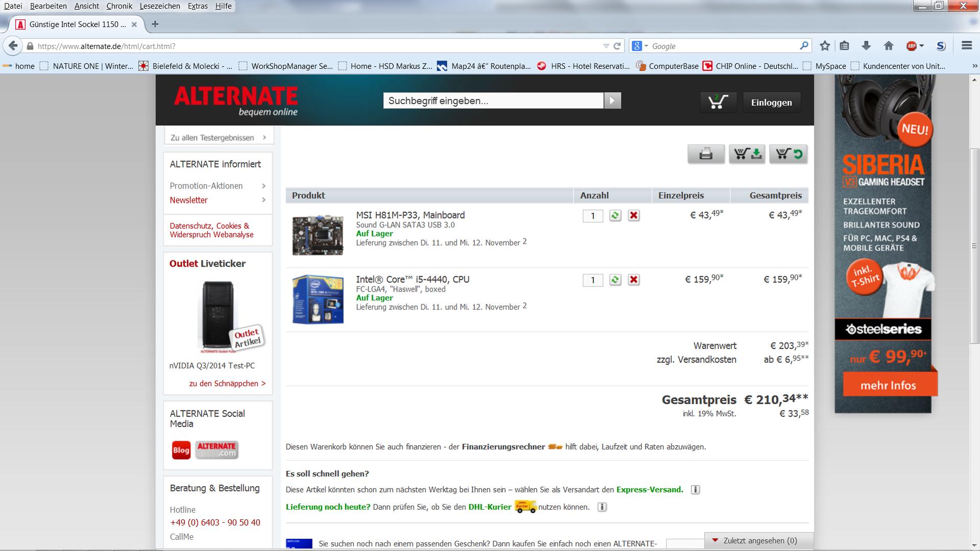Open the ALTERNATE.com social badge
This screenshot has height=551, width=980.
tap(217, 450)
